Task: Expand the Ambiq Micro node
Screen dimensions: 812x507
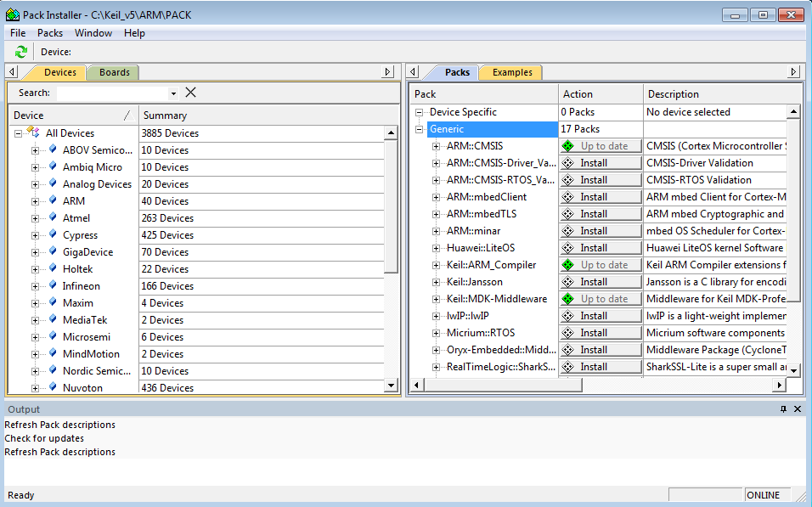Action: click(35, 168)
